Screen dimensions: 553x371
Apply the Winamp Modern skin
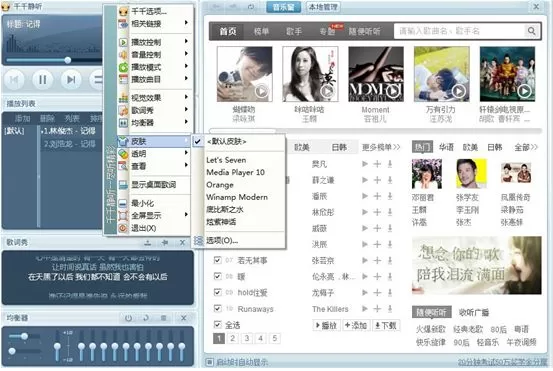coord(239,197)
